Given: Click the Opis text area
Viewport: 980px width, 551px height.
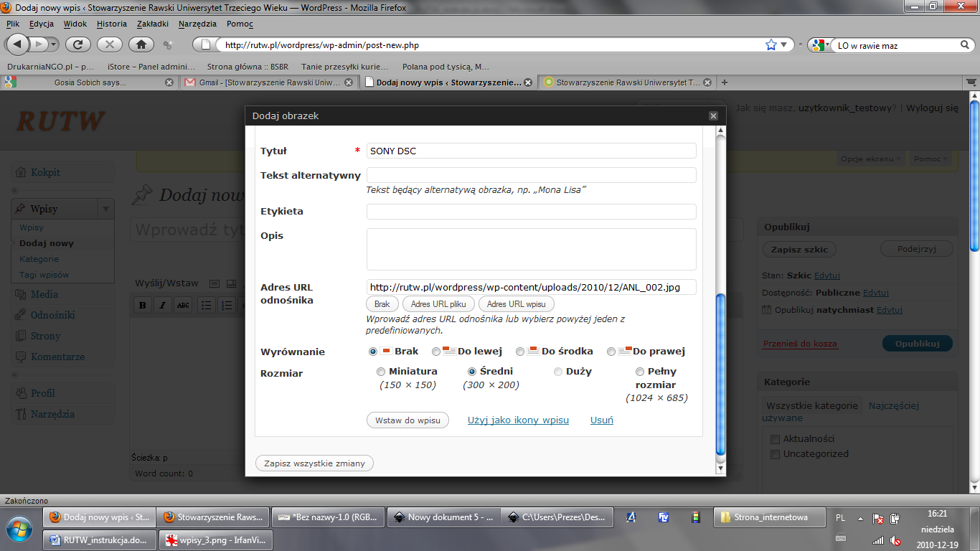Looking at the screenshot, I should [531, 249].
